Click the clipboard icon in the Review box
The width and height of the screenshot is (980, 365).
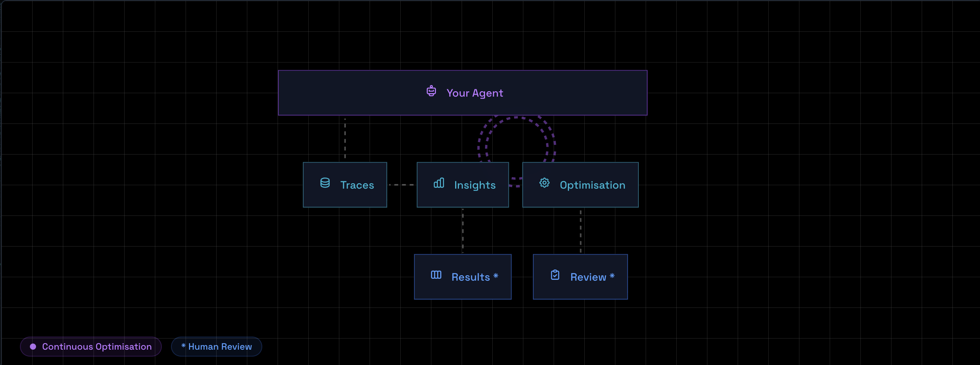coord(556,275)
